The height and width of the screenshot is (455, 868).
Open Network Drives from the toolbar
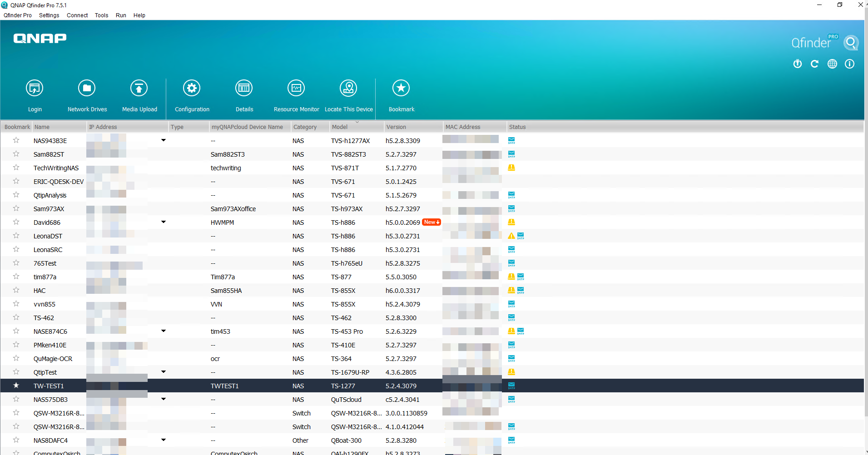pos(87,88)
